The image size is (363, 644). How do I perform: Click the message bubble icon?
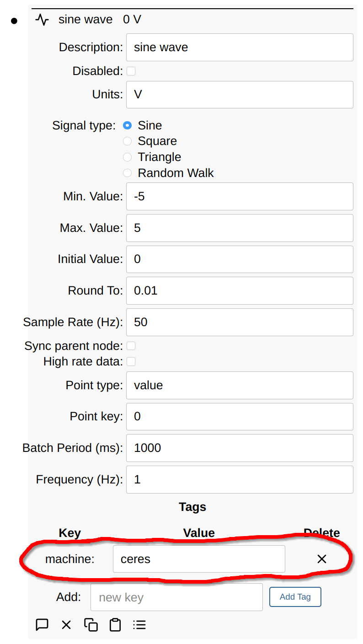point(42,625)
